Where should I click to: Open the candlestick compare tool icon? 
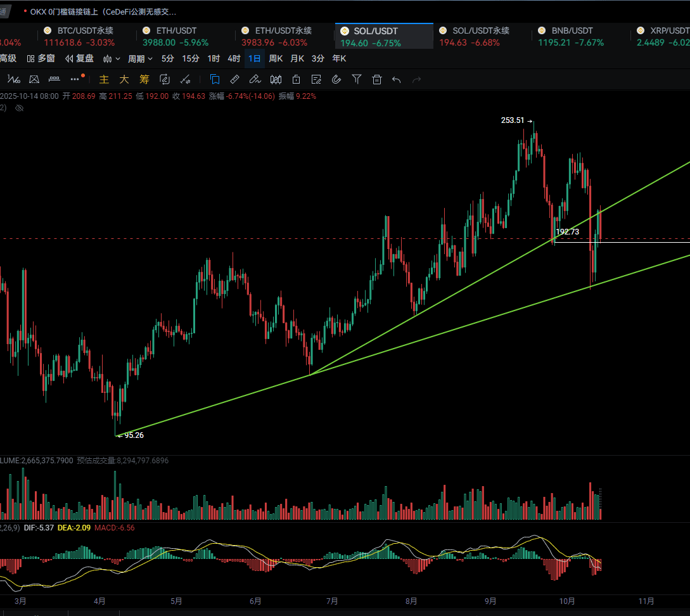(276, 79)
